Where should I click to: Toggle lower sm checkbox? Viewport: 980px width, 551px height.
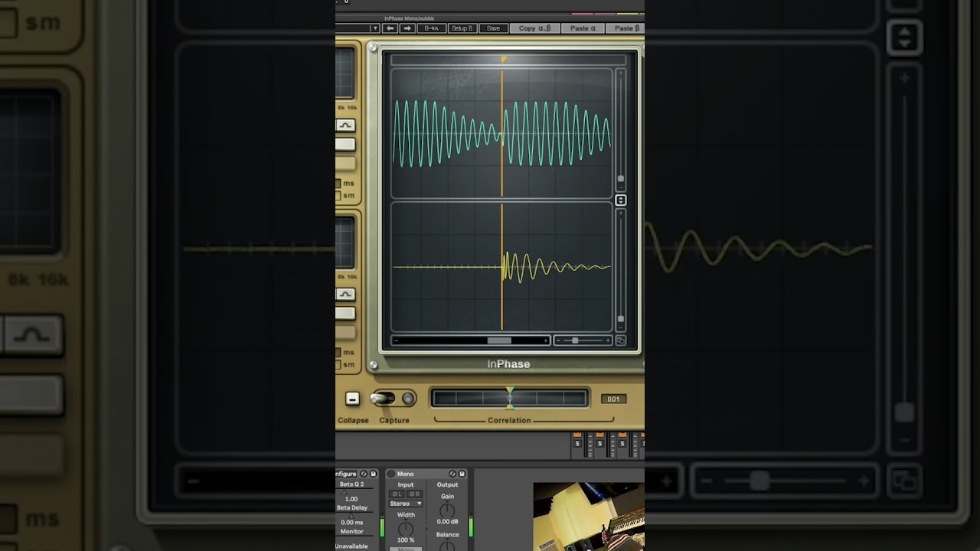coord(338,364)
